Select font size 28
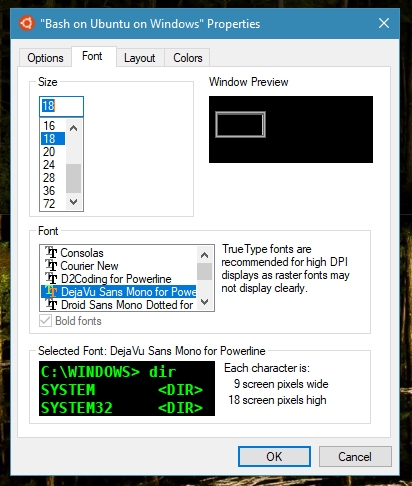 point(53,178)
